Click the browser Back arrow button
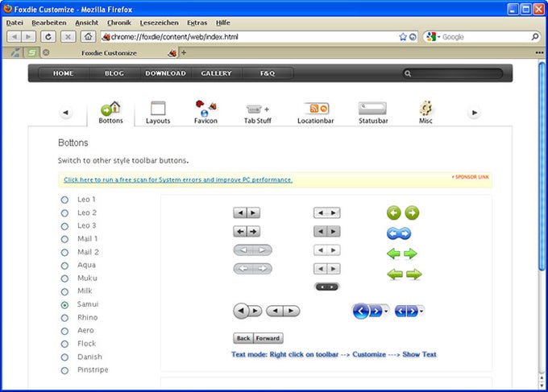 point(15,37)
